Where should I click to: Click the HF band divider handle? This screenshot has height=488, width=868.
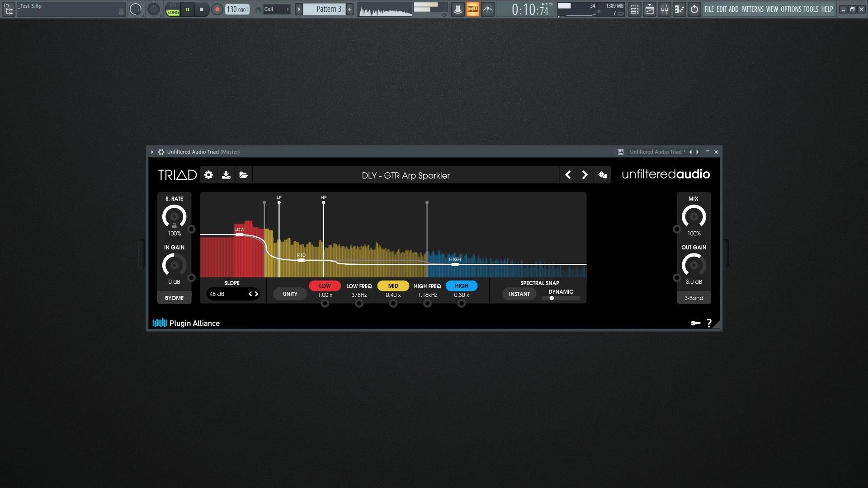(324, 203)
